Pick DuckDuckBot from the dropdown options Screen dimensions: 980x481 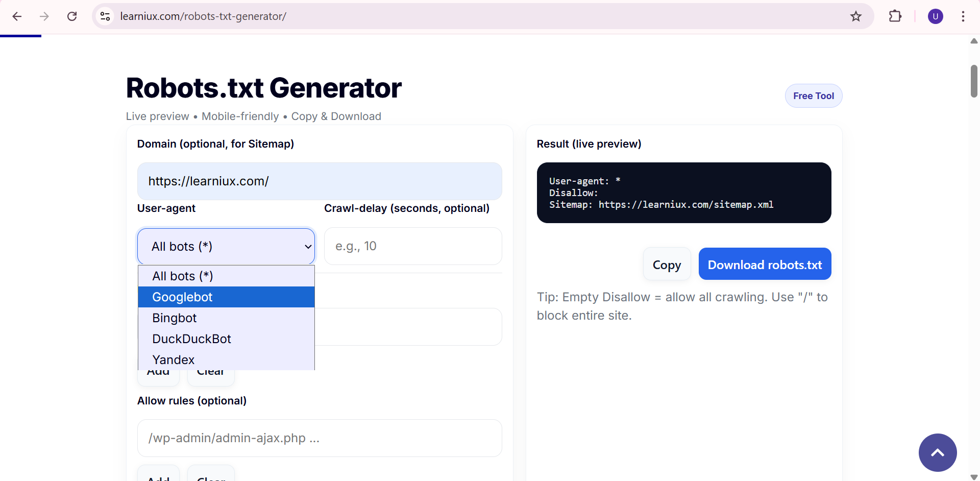(226, 339)
